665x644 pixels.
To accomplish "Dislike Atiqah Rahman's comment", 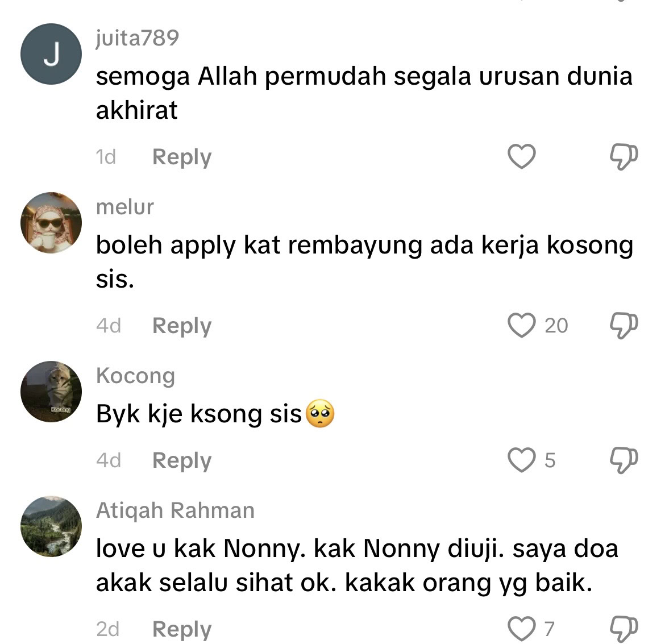I will coord(624,629).
